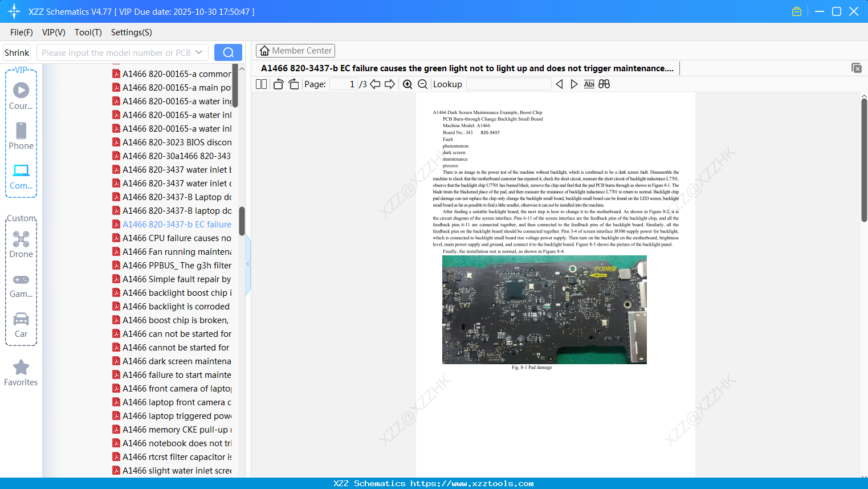Open 'A1466 boost chip is broken' file
The height and width of the screenshot is (489, 868).
coord(176,320)
